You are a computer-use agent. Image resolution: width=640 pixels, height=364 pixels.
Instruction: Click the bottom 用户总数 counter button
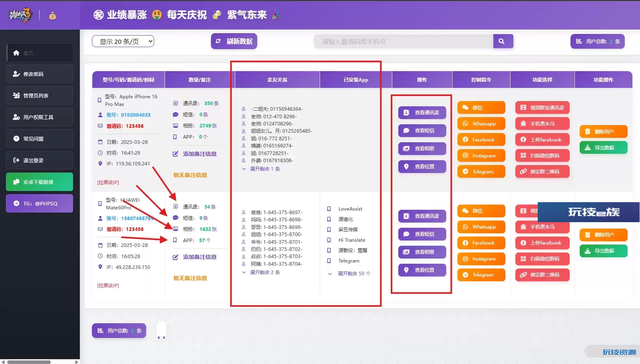point(119,331)
